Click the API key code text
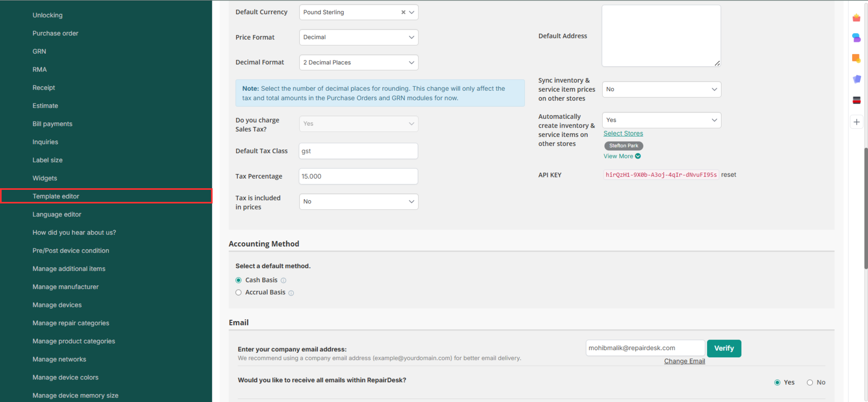This screenshot has height=402, width=868. 661,175
